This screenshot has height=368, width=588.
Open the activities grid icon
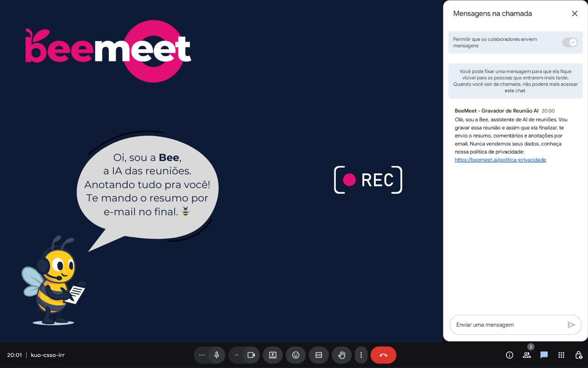561,355
